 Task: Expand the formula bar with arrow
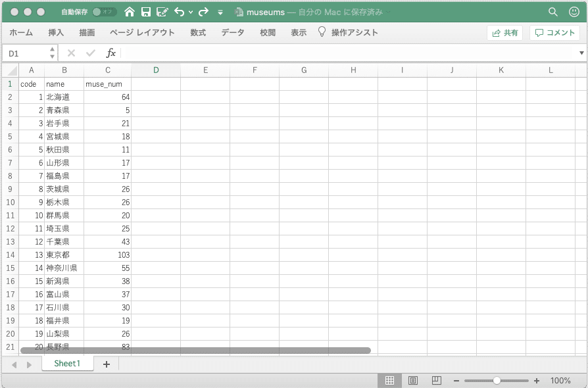(581, 53)
